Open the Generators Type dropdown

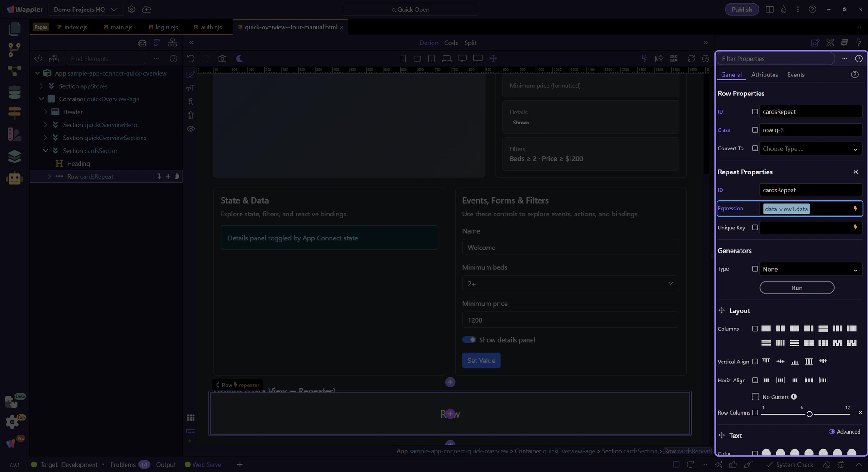(x=810, y=269)
